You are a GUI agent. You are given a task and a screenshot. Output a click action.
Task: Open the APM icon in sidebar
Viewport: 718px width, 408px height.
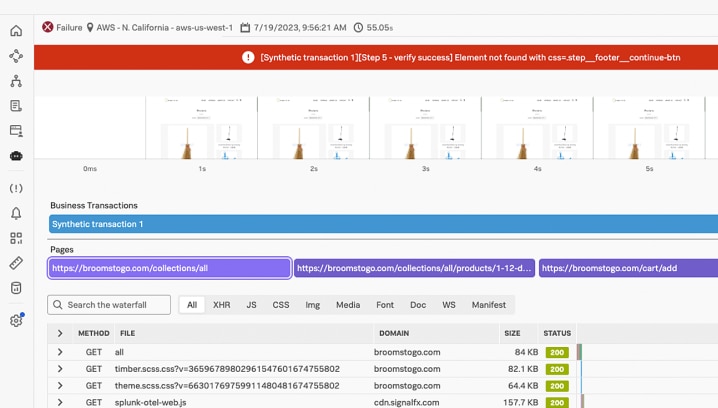(x=16, y=57)
